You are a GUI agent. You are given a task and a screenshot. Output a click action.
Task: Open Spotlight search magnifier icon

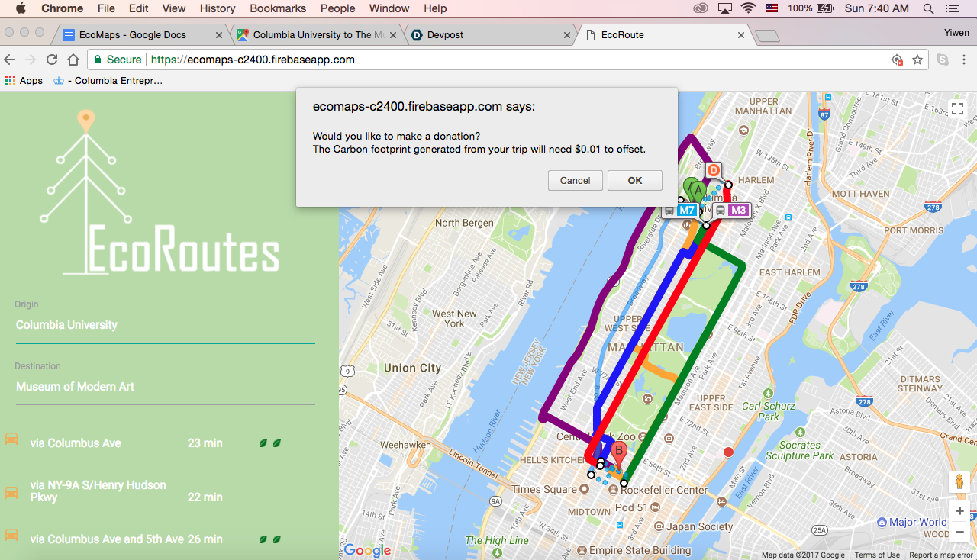(928, 8)
